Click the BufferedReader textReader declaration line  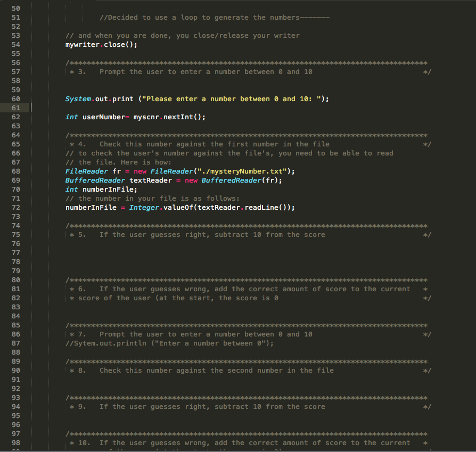pyautogui.click(x=174, y=180)
